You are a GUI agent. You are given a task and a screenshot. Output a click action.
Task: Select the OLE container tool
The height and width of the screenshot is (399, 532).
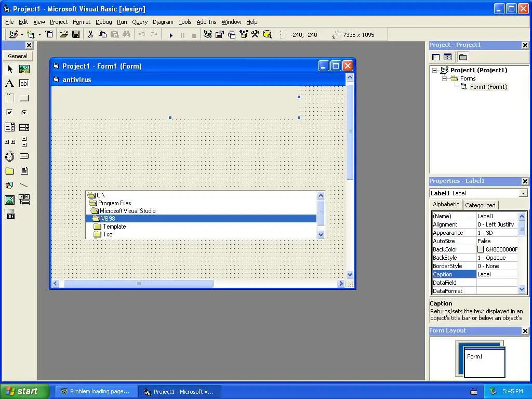tap(10, 215)
